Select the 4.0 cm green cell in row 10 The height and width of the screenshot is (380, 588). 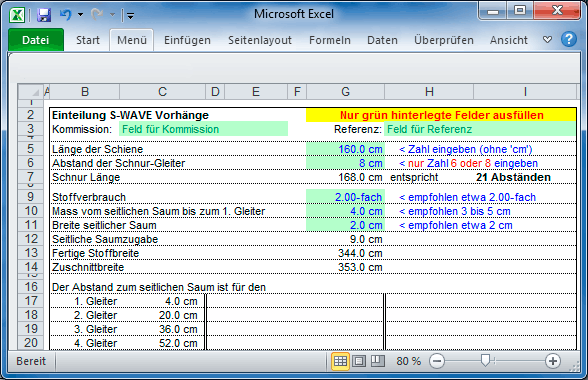click(x=345, y=211)
